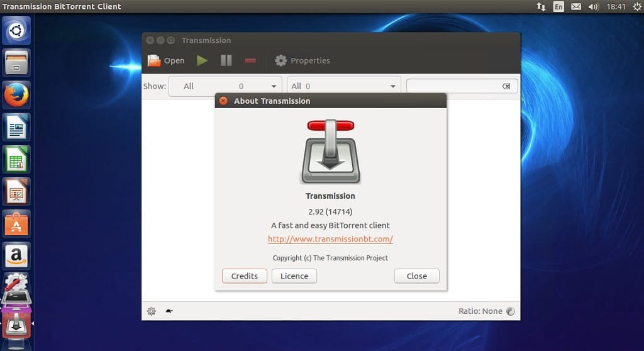Launch Firefox from the Ubuntu dock
644x351 pixels.
tap(16, 96)
